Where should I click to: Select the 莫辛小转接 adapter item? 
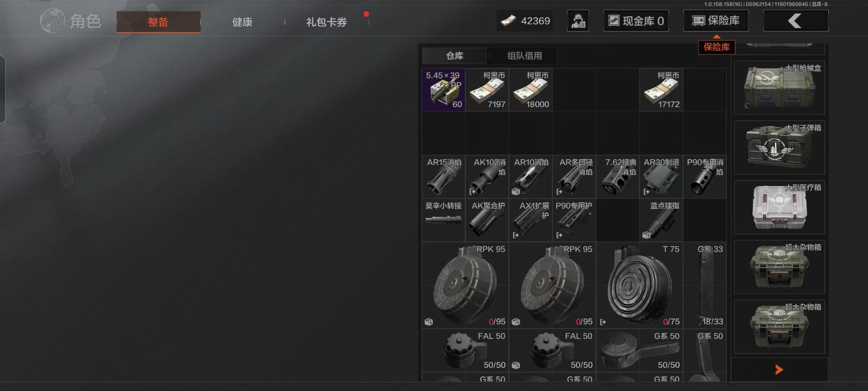(x=443, y=220)
